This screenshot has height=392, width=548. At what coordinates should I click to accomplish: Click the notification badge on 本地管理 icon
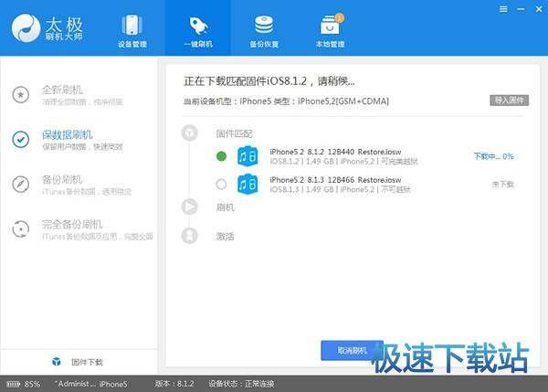(340, 17)
